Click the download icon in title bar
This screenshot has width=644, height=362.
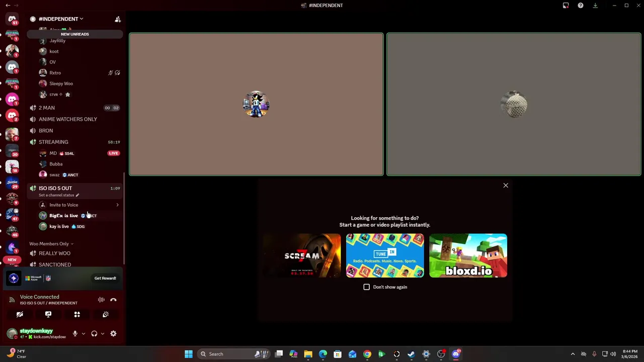click(595, 6)
